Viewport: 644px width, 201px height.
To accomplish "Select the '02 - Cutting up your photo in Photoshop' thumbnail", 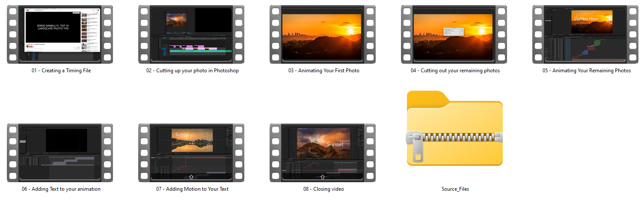I will coord(191,34).
